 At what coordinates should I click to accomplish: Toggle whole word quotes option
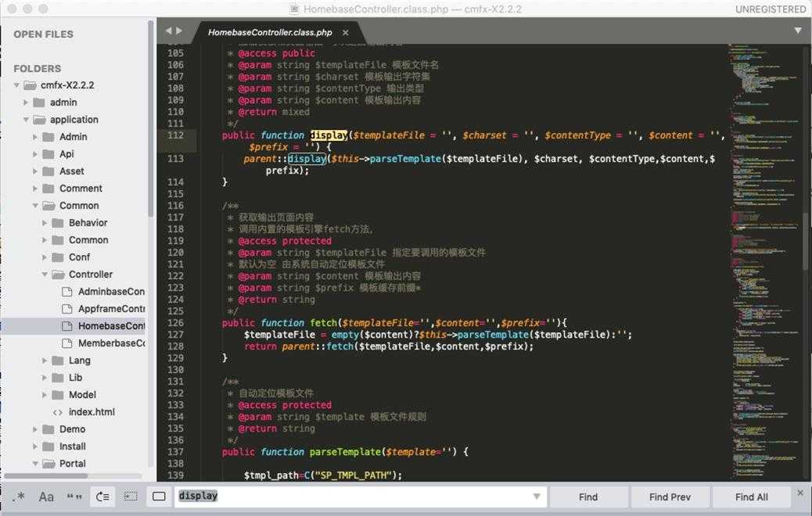pyautogui.click(x=74, y=497)
